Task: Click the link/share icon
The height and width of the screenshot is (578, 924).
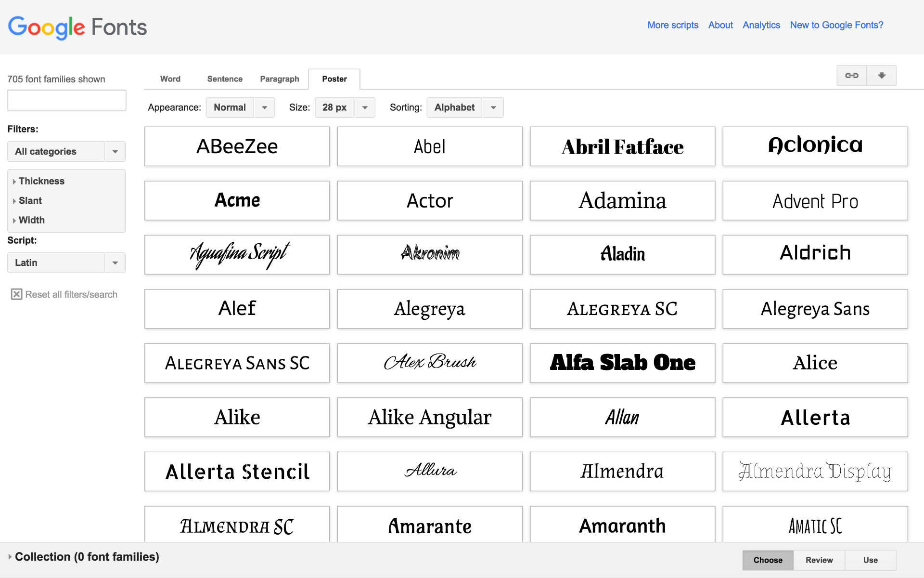Action: (x=852, y=76)
